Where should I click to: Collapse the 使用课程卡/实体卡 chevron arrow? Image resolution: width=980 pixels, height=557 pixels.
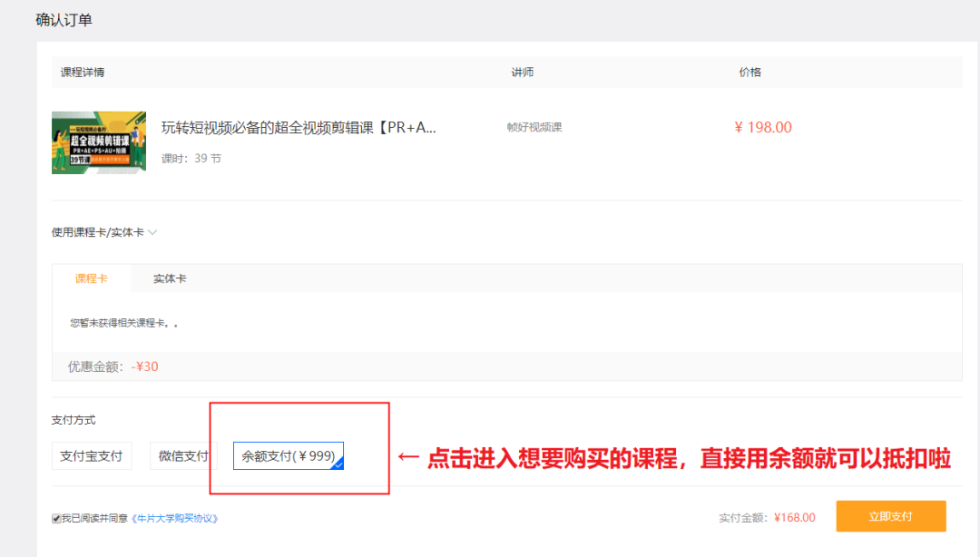point(152,232)
